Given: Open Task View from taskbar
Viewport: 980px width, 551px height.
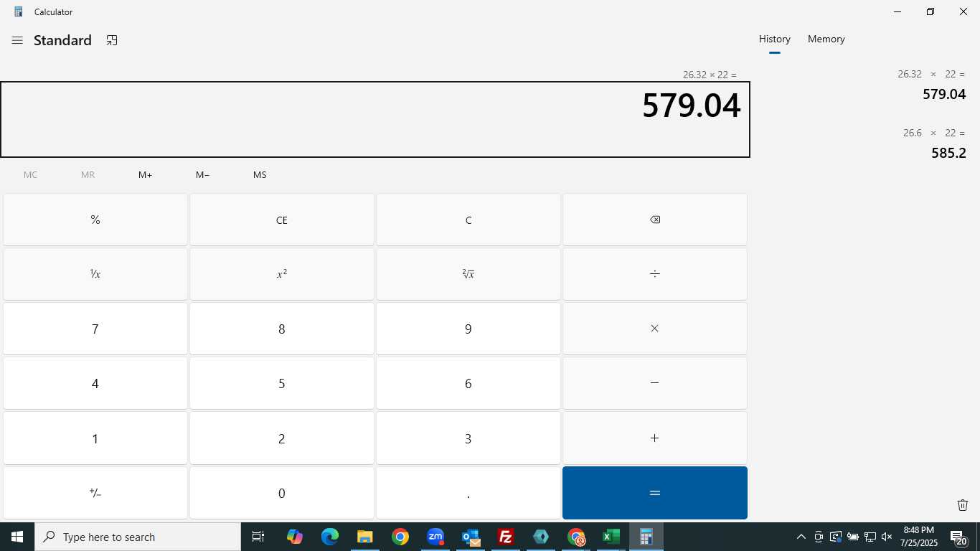Looking at the screenshot, I should click(x=258, y=537).
